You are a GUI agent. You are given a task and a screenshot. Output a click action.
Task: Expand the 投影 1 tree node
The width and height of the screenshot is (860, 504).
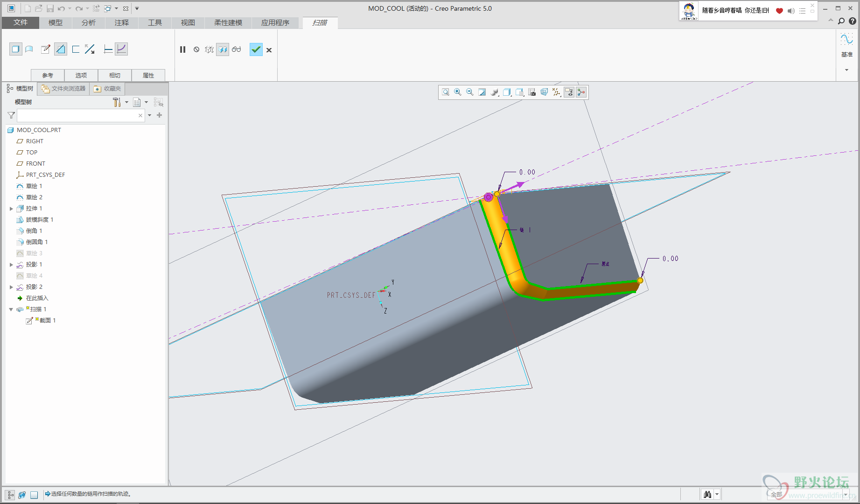click(11, 265)
